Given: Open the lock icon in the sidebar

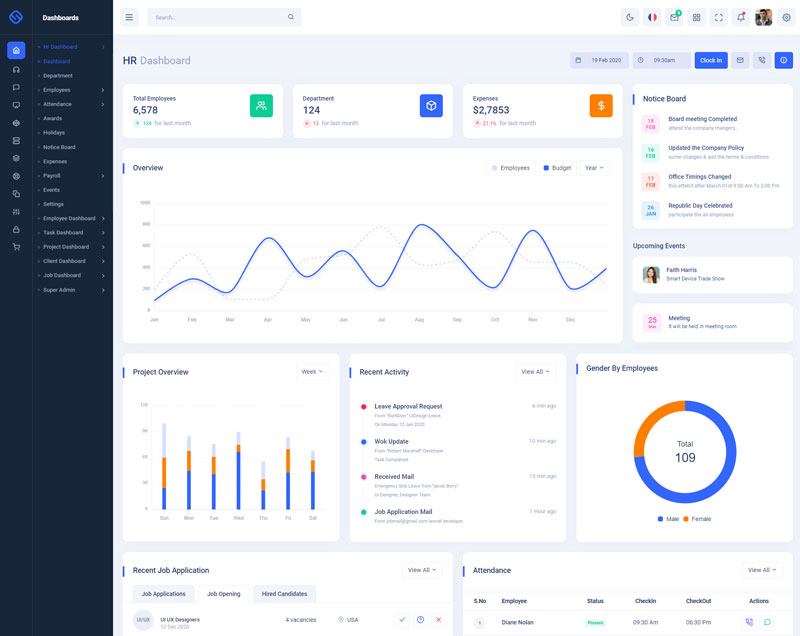Looking at the screenshot, I should pyautogui.click(x=16, y=229).
